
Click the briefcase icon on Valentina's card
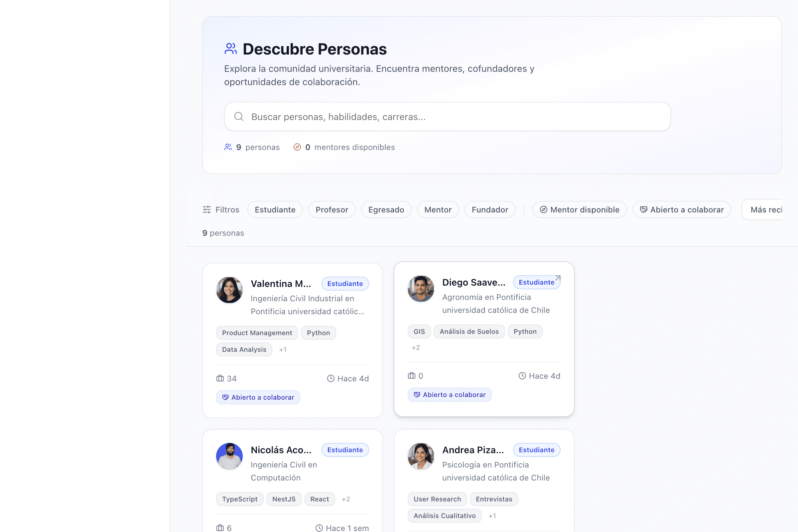pos(220,378)
